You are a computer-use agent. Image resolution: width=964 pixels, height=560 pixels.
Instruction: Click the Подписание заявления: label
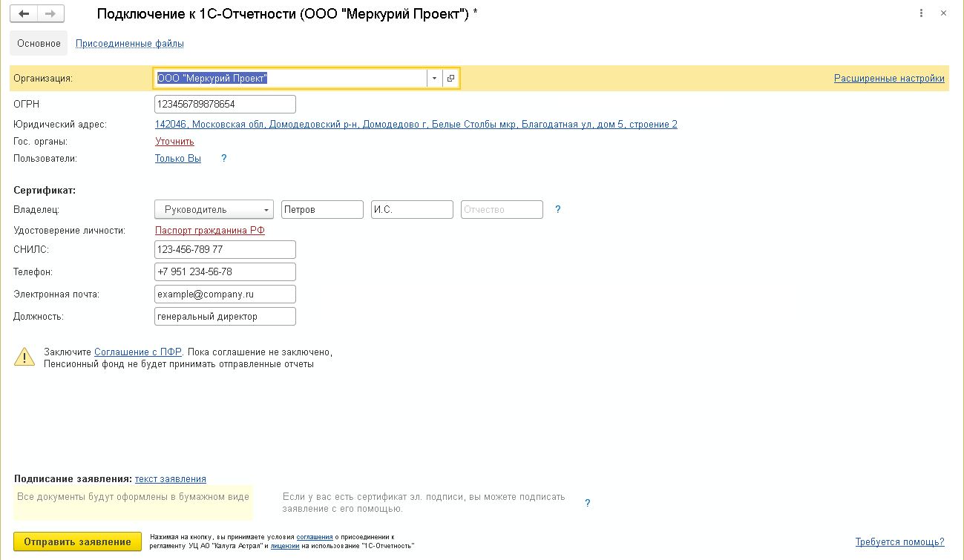[73, 479]
